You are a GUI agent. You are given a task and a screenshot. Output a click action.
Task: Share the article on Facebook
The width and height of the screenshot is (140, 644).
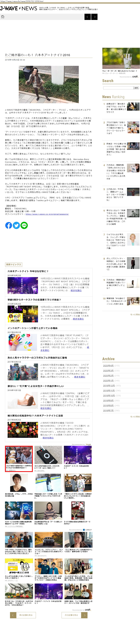click(x=8, y=225)
